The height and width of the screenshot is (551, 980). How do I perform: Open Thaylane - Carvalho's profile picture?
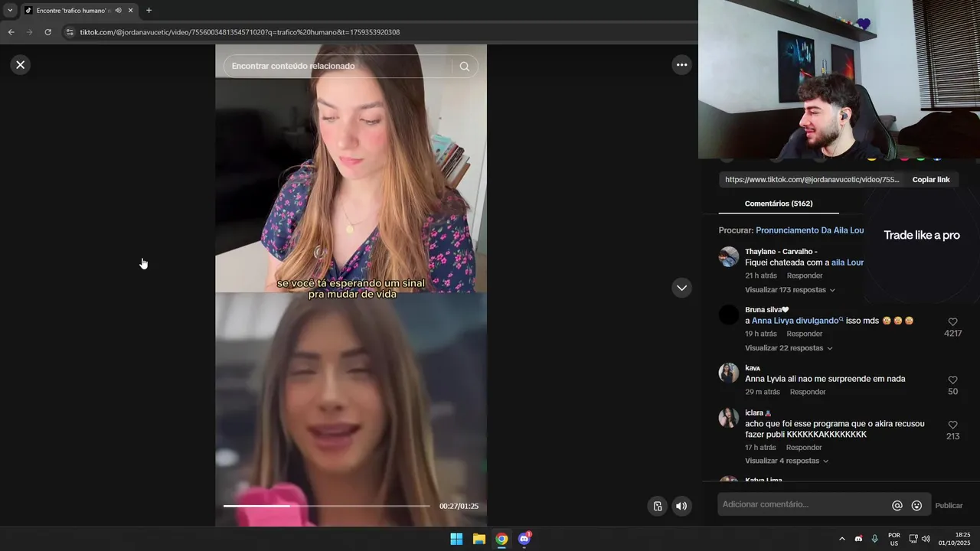click(729, 256)
